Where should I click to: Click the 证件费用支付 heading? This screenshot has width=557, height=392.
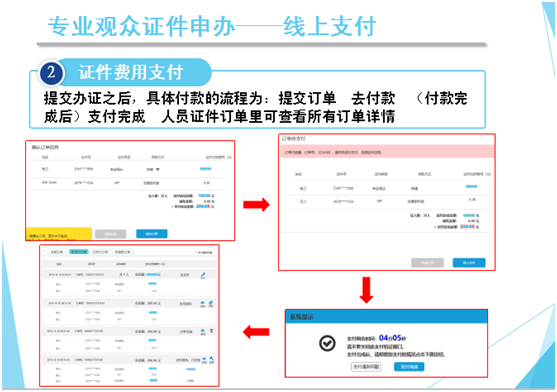pos(131,72)
